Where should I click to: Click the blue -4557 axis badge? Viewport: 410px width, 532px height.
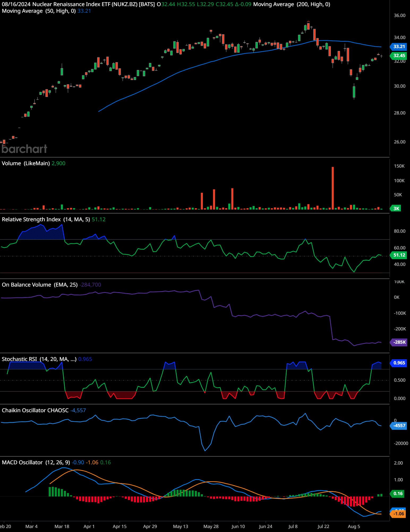click(399, 425)
